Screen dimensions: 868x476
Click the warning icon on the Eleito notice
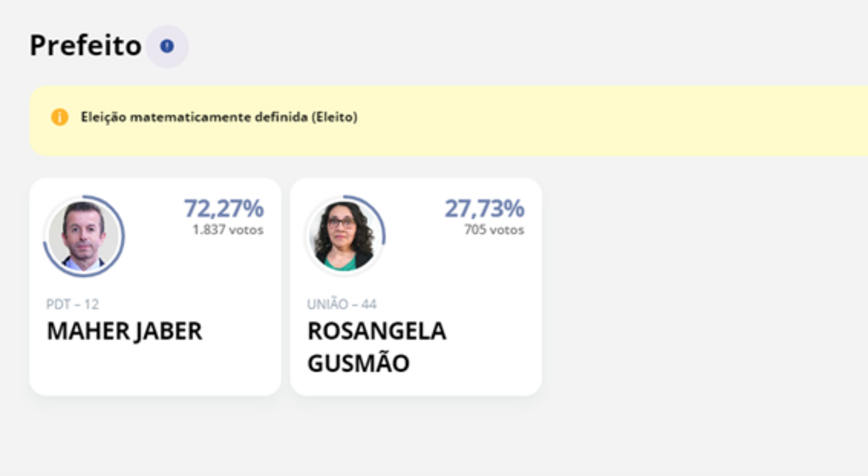click(59, 117)
